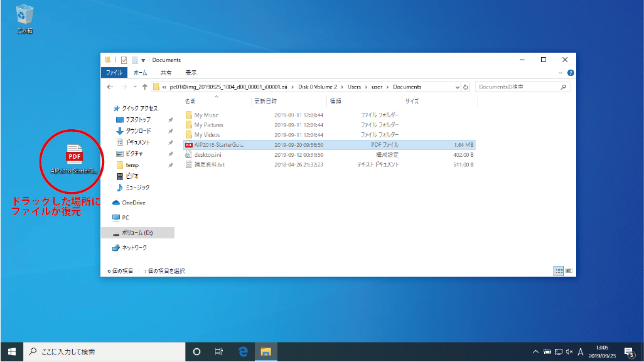Open the Explorer help question mark icon
Screen dimensions: 644x362
(x=570, y=73)
